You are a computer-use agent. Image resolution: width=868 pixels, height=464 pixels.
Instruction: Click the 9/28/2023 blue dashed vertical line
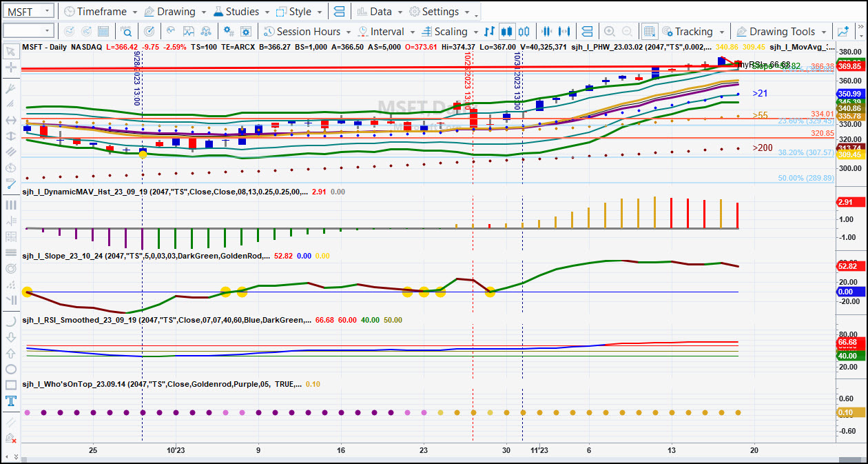point(142,248)
